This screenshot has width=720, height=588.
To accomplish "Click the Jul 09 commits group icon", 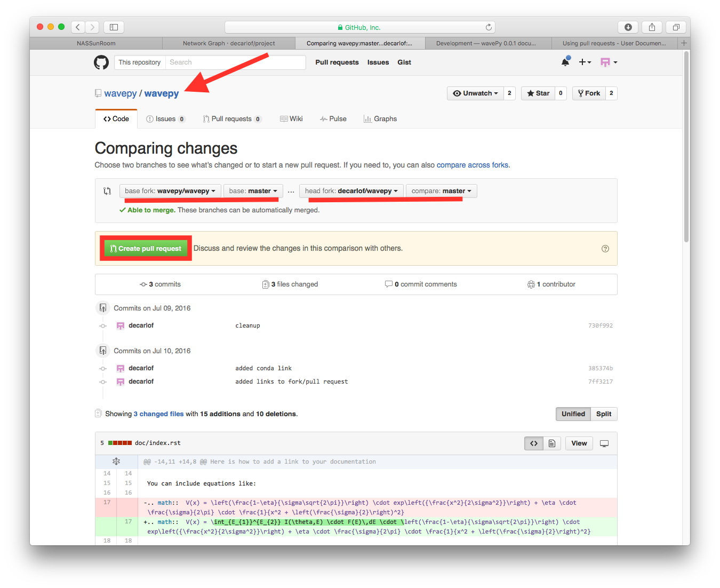I will coord(103,308).
